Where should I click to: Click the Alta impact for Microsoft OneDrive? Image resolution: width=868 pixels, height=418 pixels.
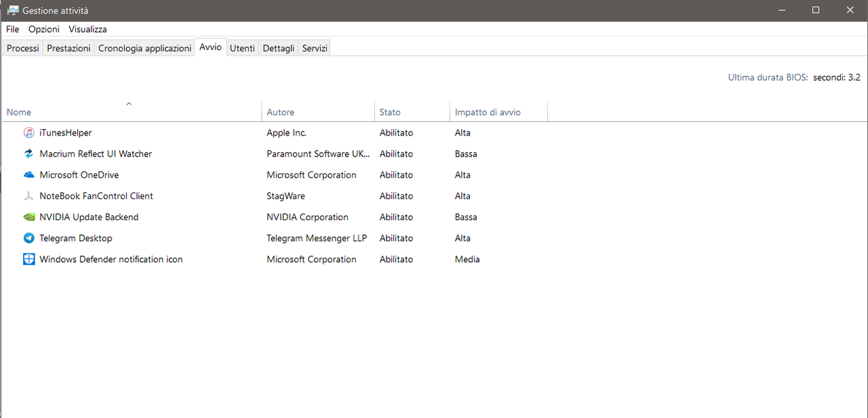(x=462, y=175)
